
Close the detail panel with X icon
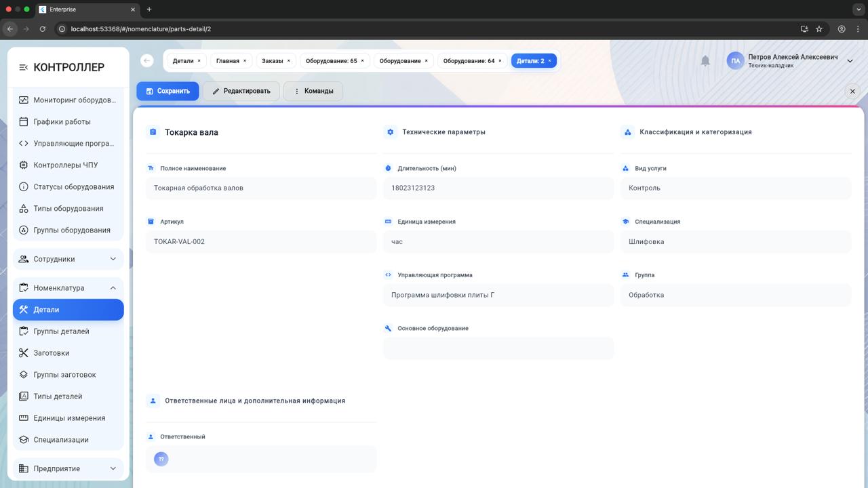tap(852, 91)
